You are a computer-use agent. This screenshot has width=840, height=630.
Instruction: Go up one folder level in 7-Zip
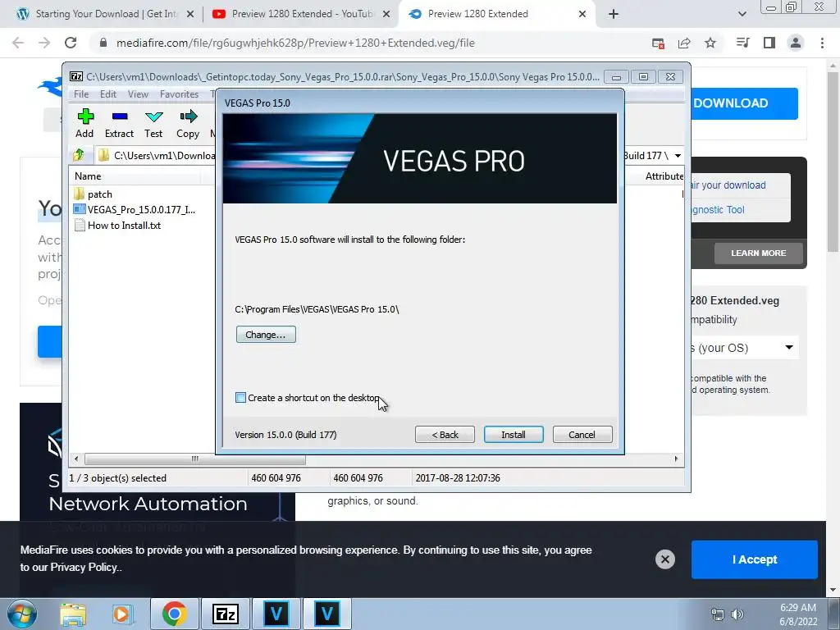79,155
